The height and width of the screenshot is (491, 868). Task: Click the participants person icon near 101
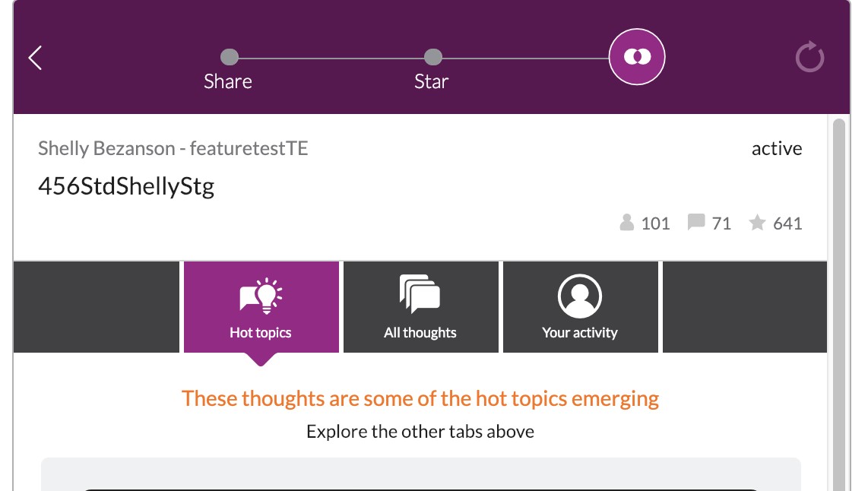626,223
